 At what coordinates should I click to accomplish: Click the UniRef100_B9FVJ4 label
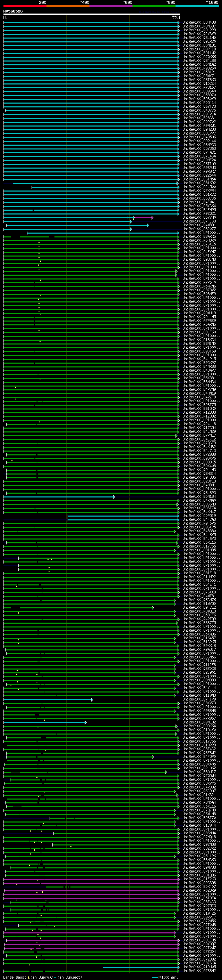pos(199,114)
